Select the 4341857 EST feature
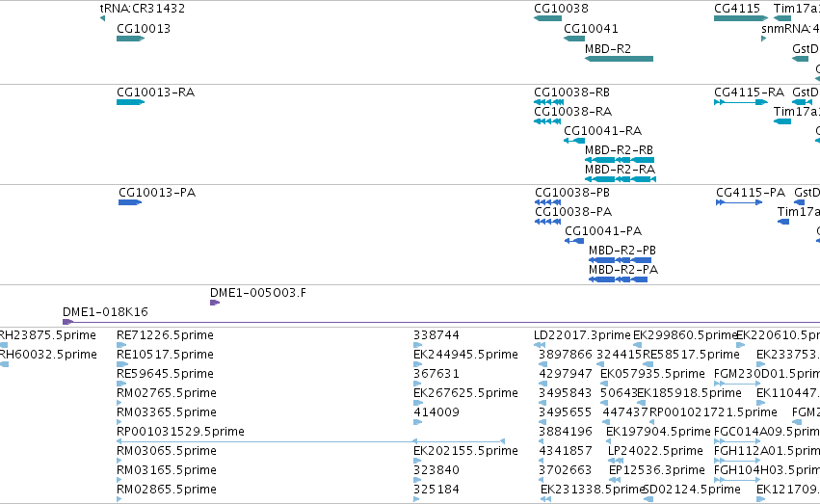This screenshot has width=820, height=504. coord(542,462)
